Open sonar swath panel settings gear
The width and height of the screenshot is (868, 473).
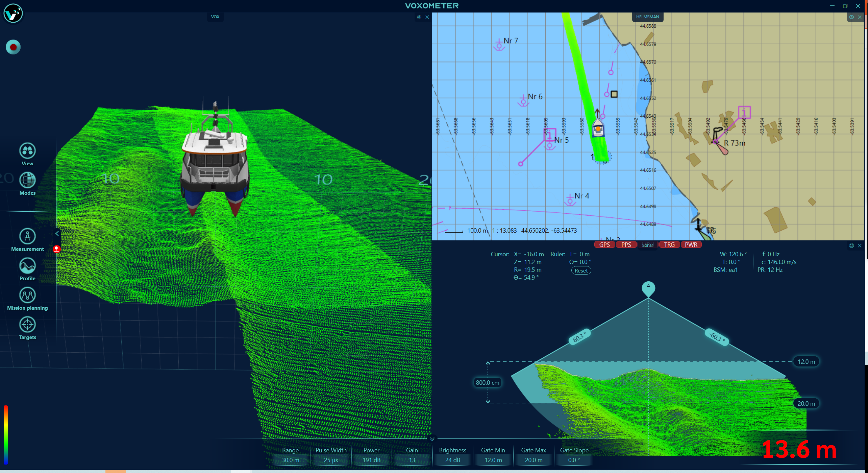point(851,246)
